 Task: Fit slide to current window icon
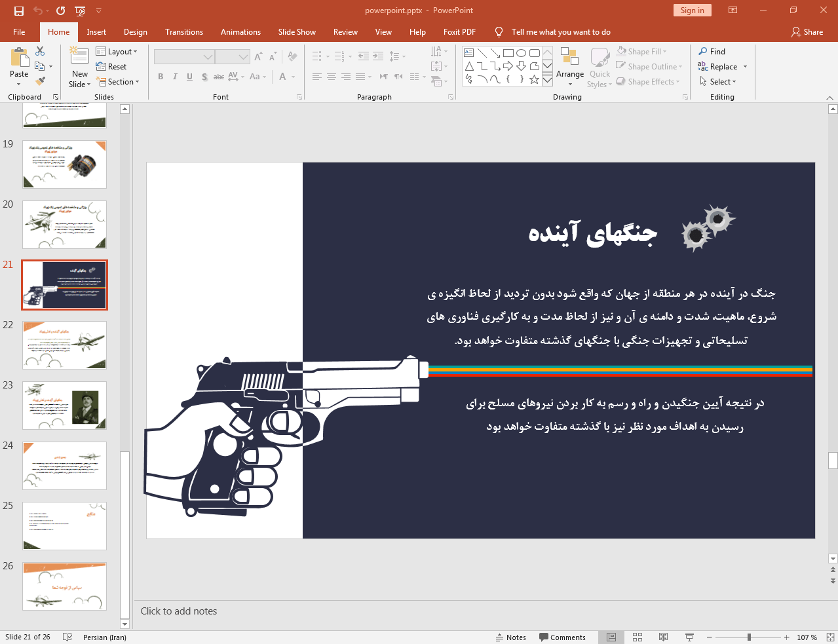point(830,637)
